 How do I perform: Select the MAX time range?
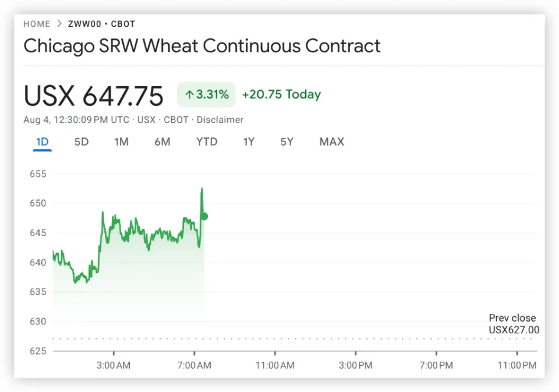point(331,142)
